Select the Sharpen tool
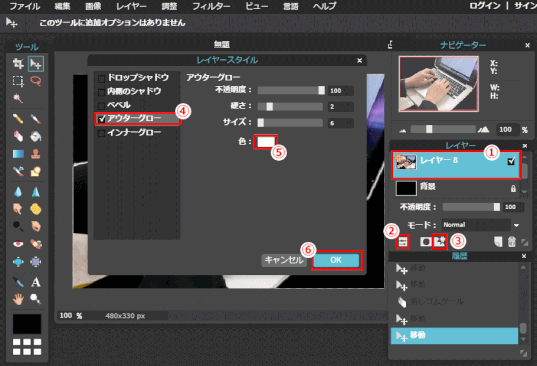 [x=36, y=191]
